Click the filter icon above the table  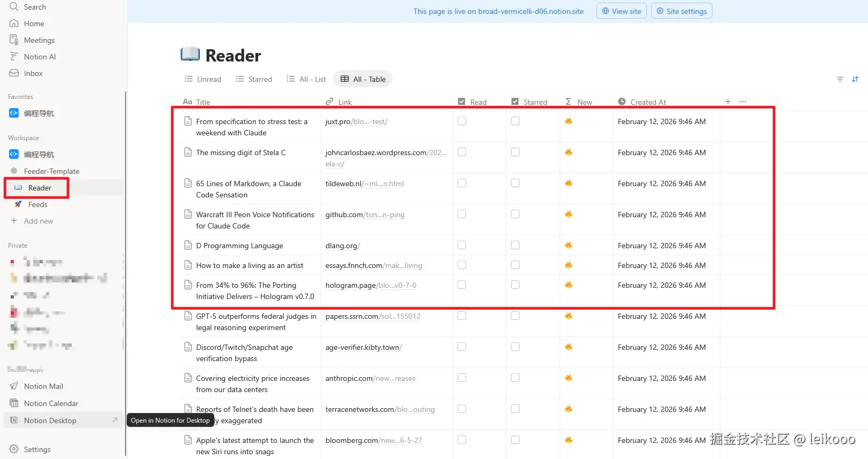[x=840, y=79]
